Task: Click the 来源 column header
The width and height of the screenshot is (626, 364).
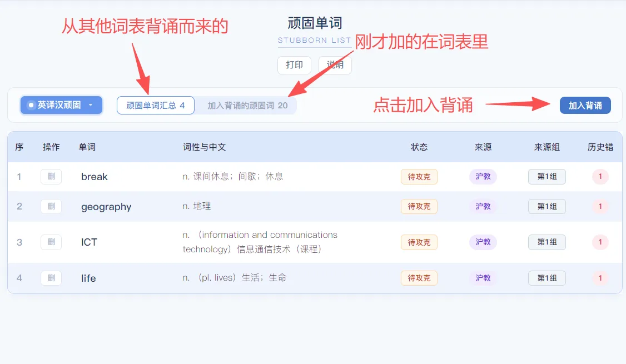Action: [x=483, y=147]
